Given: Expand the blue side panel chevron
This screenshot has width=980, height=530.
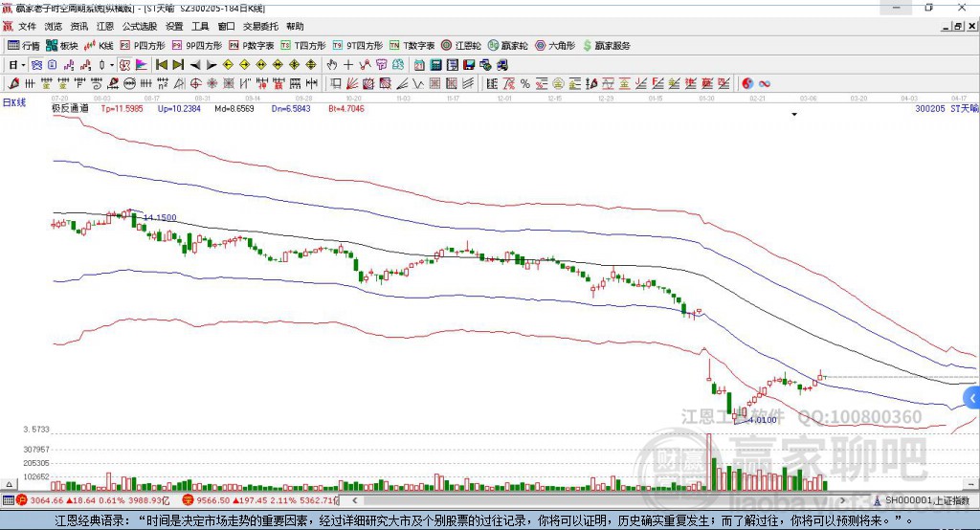Looking at the screenshot, I should point(972,398).
